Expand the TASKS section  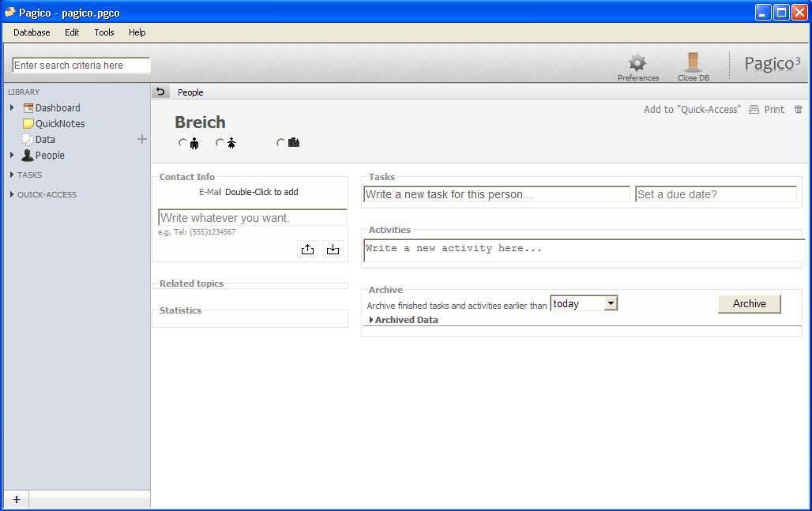12,175
